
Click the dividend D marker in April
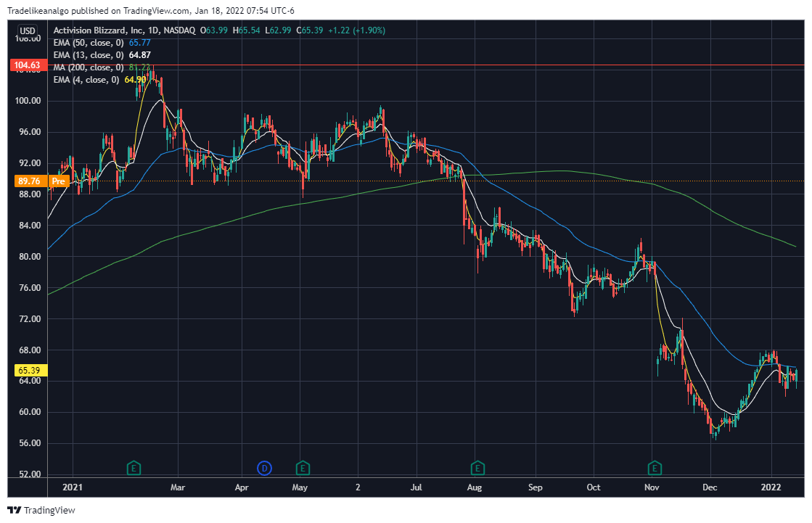(x=264, y=469)
